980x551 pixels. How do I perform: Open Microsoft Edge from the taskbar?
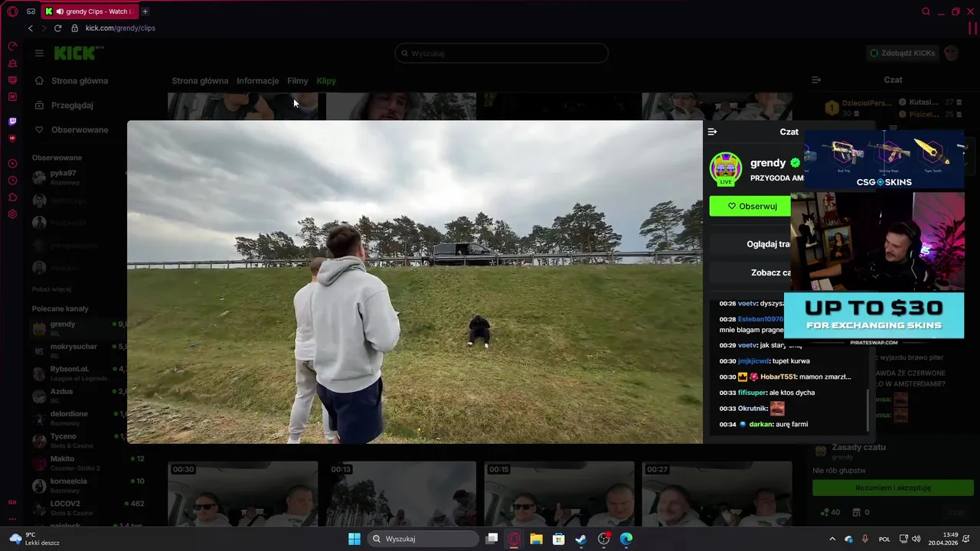626,539
